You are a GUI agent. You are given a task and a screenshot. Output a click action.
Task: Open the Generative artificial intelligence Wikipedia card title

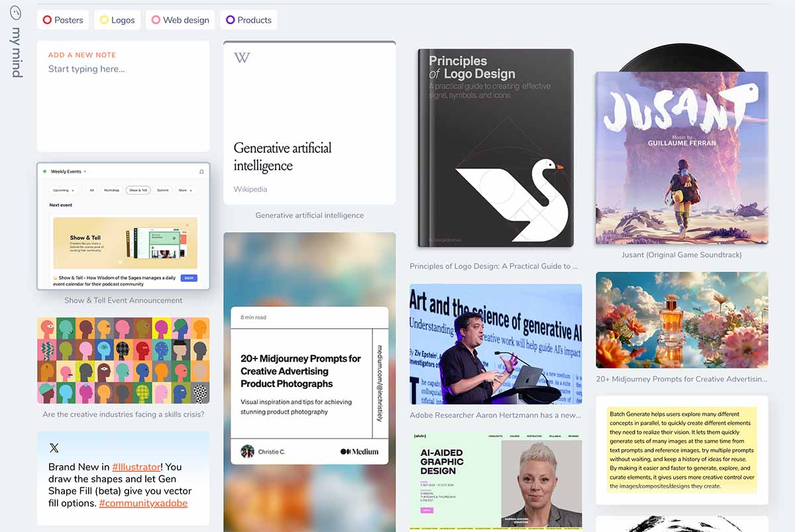(x=283, y=156)
